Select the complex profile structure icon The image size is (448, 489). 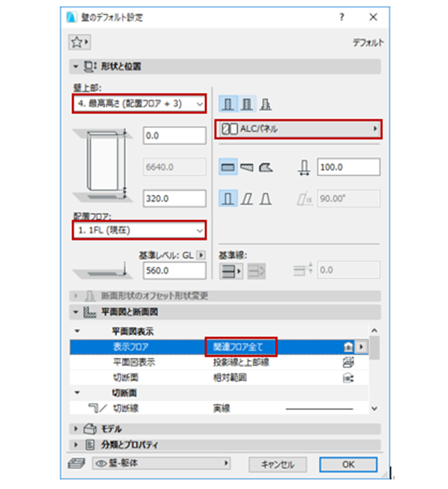click(x=265, y=104)
